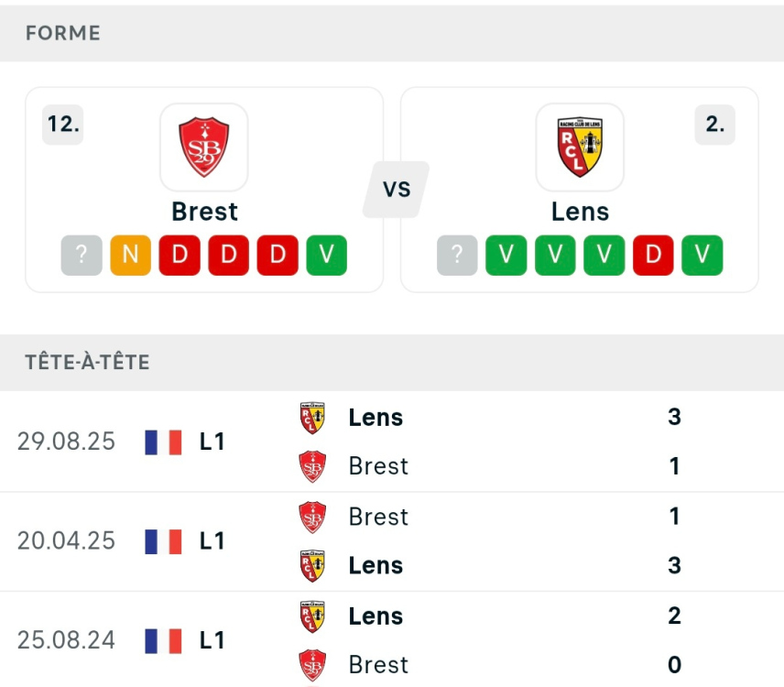784x687 pixels.
Task: Click the Brest club crest in form card
Action: point(204,147)
